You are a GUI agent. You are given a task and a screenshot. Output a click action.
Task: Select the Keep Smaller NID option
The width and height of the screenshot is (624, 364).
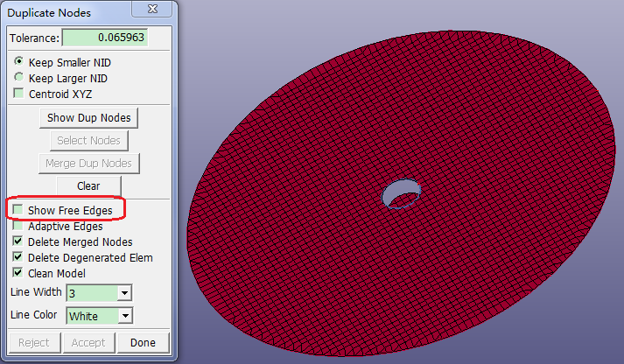point(18,63)
